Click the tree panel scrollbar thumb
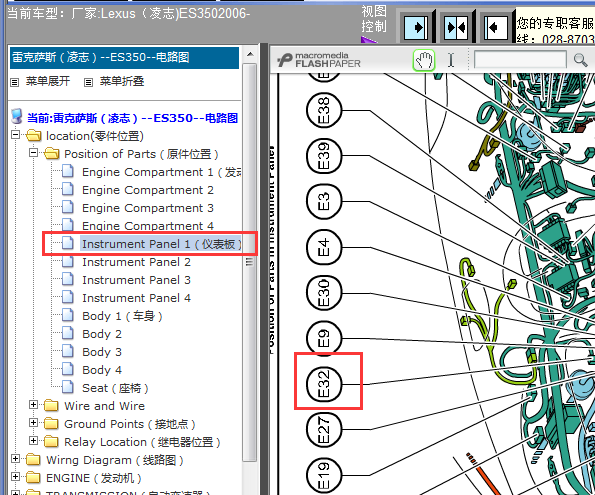595x495 pixels. [x=250, y=262]
